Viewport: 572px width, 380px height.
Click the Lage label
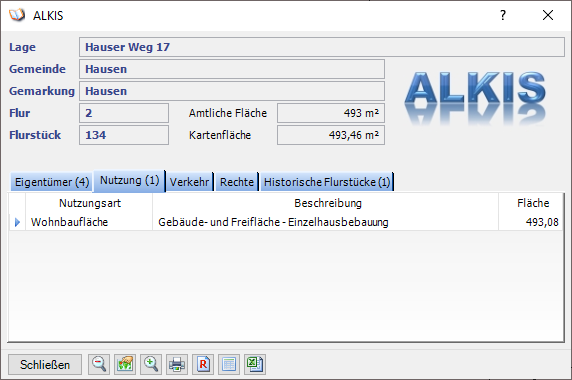coord(22,47)
